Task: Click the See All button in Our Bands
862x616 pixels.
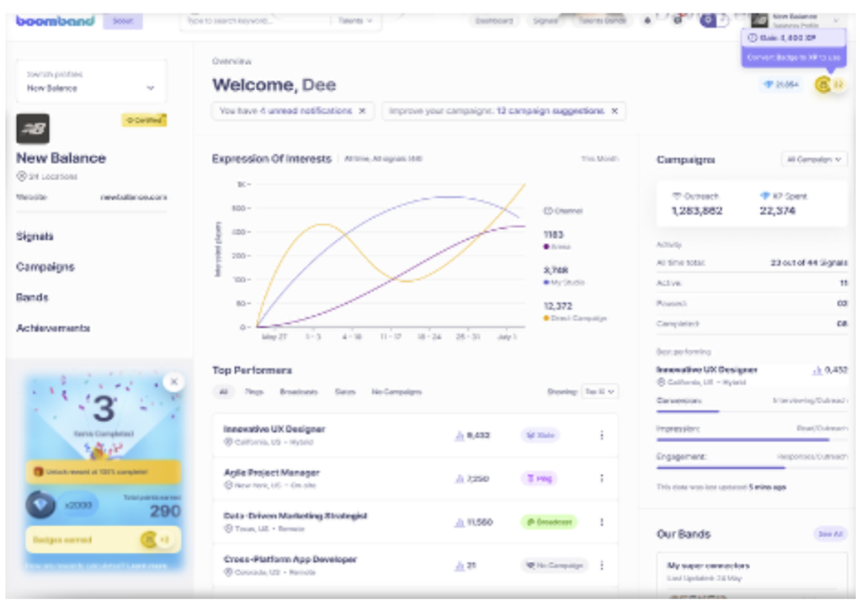Action: pos(830,534)
